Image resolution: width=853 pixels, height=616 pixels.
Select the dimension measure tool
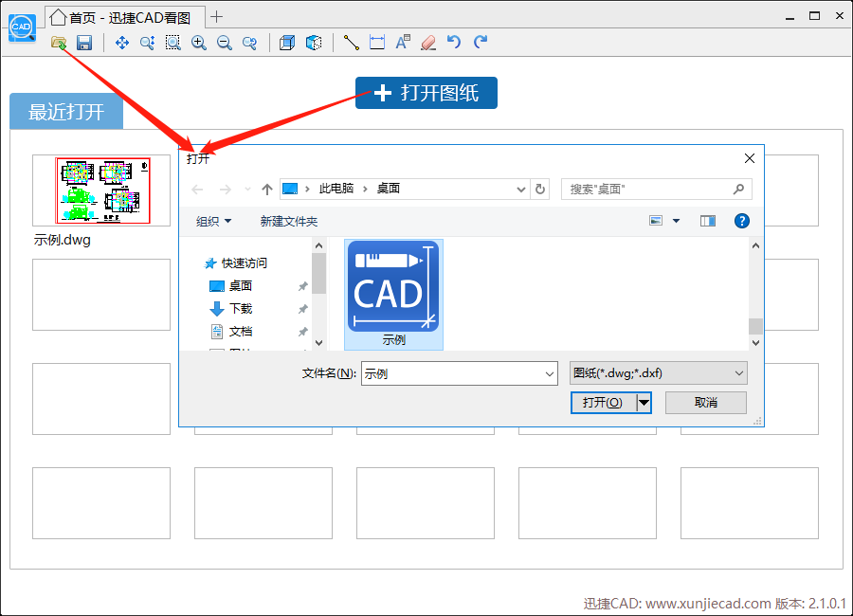[377, 43]
